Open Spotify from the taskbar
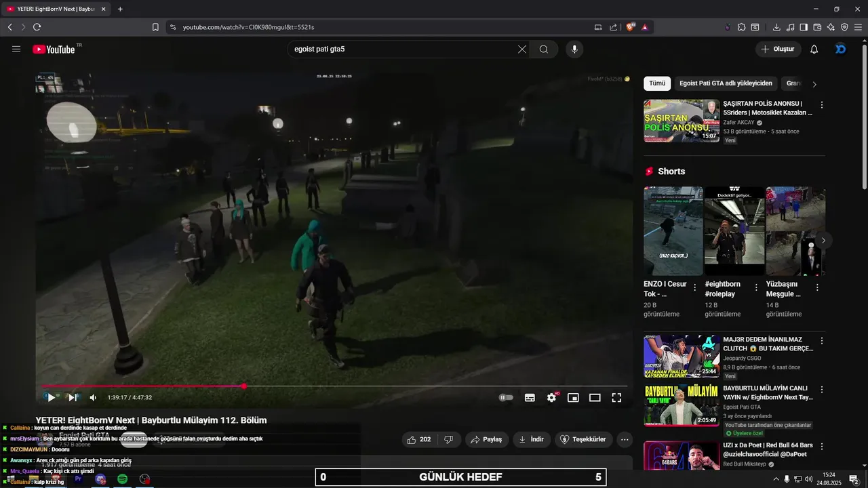The image size is (868, 488). [x=122, y=479]
